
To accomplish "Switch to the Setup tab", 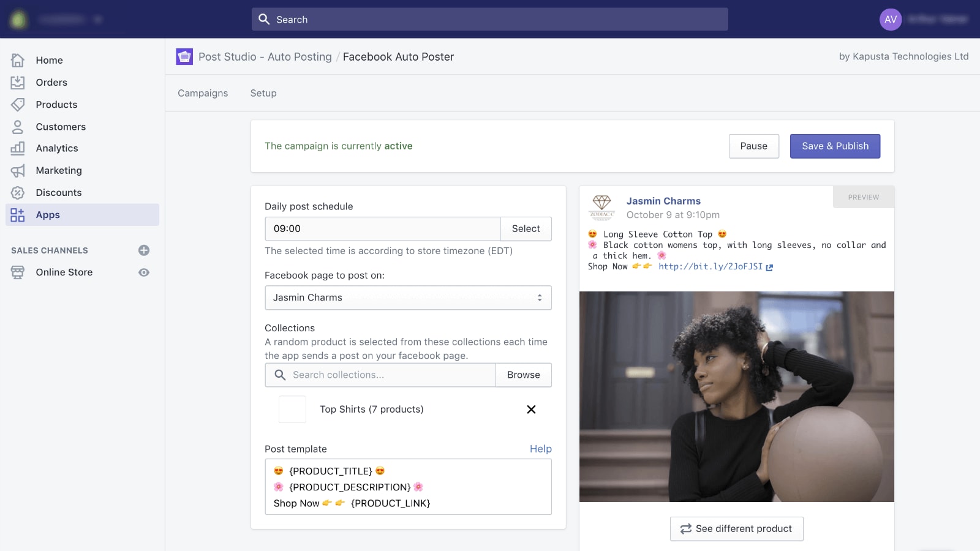I will click(x=263, y=93).
